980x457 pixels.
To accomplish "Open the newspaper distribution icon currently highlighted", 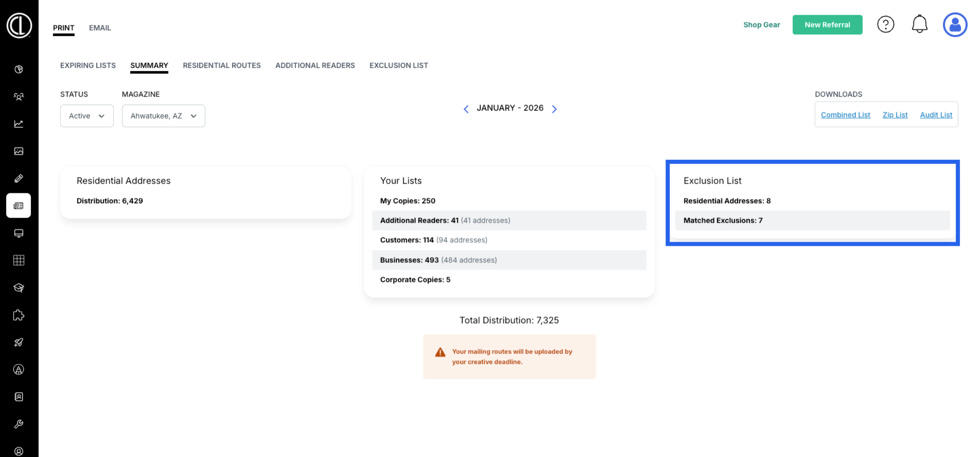I will pyautogui.click(x=19, y=205).
